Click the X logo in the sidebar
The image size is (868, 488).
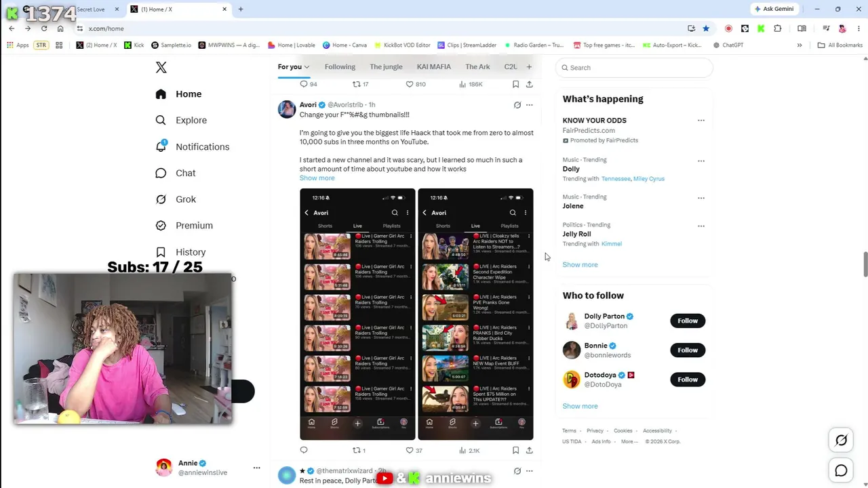(161, 67)
